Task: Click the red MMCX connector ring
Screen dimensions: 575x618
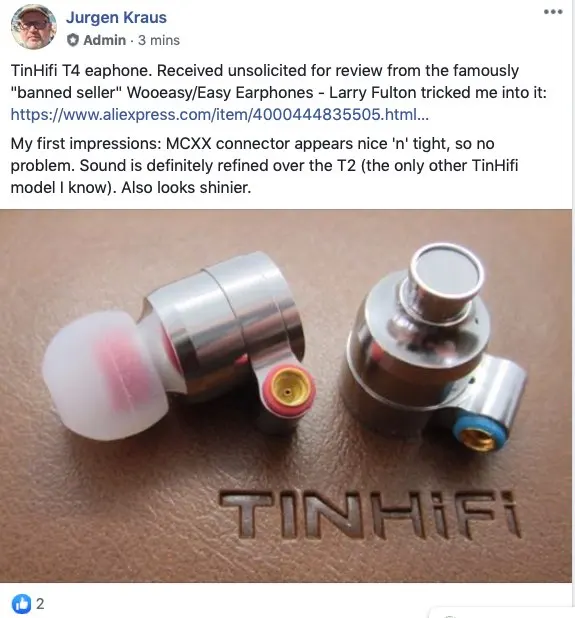Action: [288, 391]
